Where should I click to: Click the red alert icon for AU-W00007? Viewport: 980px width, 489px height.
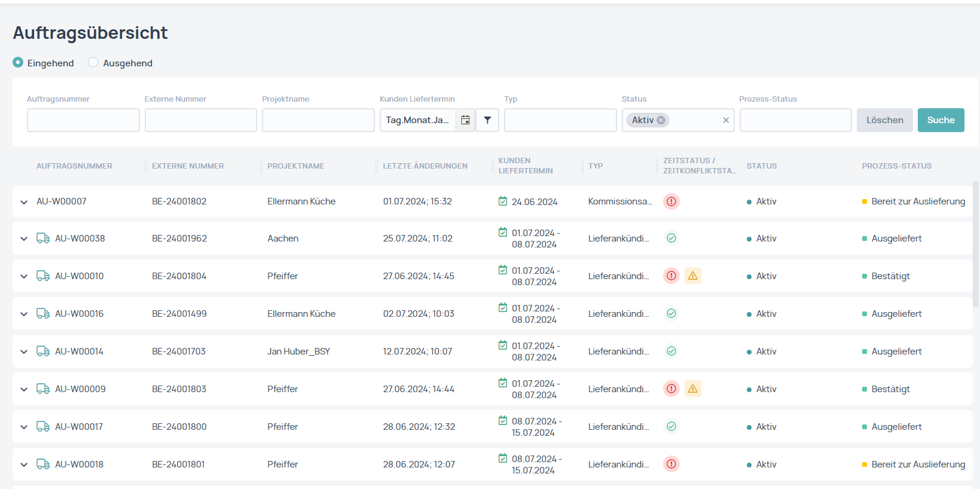(671, 201)
